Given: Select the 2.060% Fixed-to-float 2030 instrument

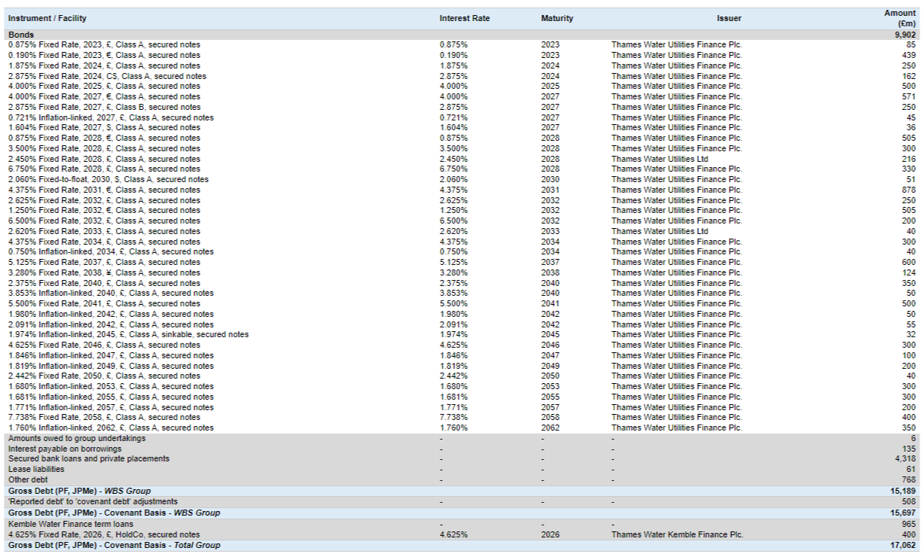Looking at the screenshot, I should click(x=108, y=179).
